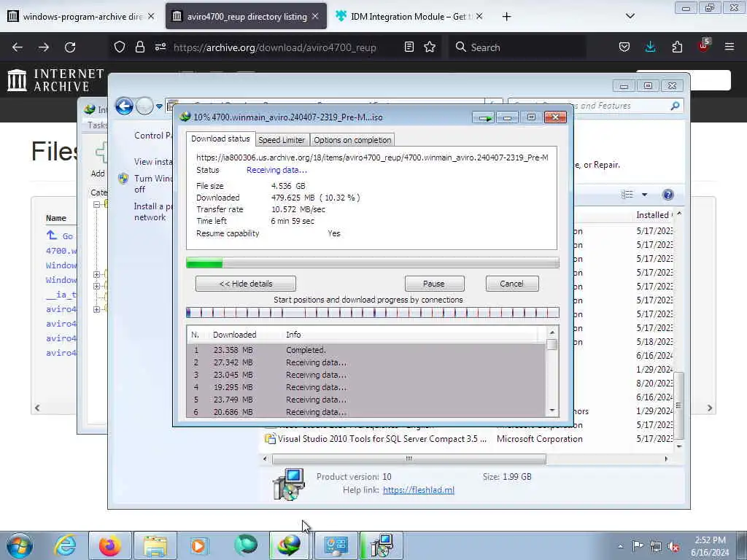Close the IDM Integration Module tab
Viewport: 747px width, 560px height.
[x=479, y=16]
